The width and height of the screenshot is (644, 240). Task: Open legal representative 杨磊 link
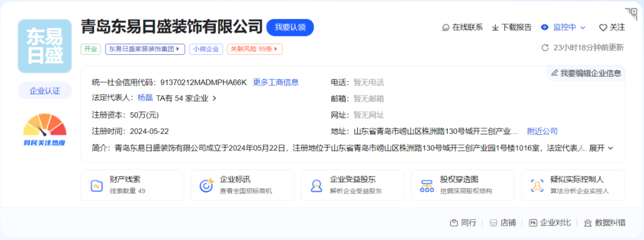[145, 99]
